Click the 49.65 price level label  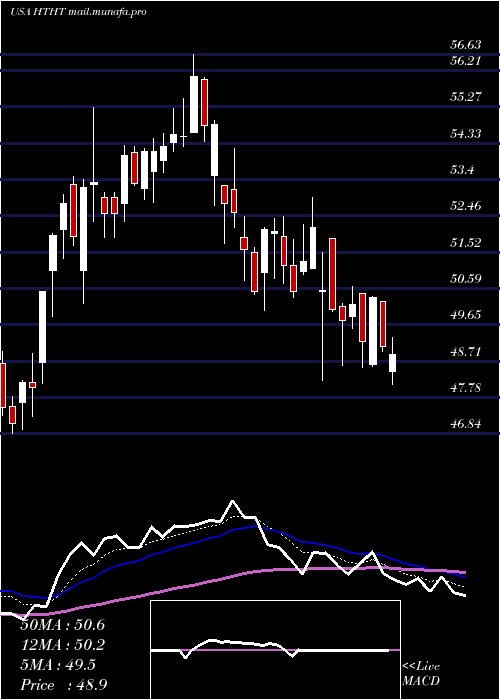coord(466,315)
